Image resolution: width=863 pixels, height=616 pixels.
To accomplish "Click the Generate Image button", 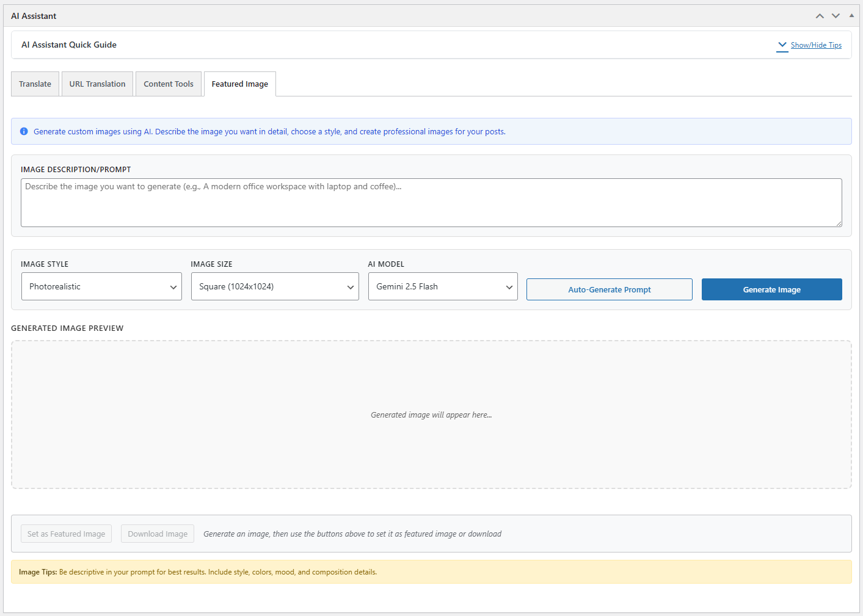I will pos(772,289).
